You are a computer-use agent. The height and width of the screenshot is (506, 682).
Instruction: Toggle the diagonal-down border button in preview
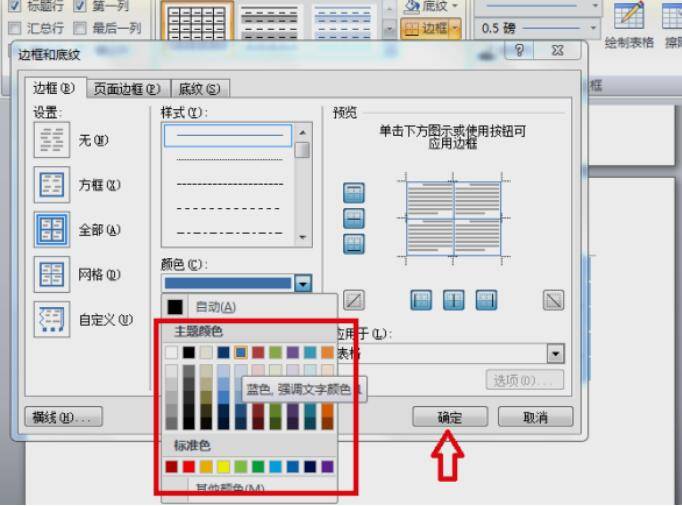click(x=553, y=300)
